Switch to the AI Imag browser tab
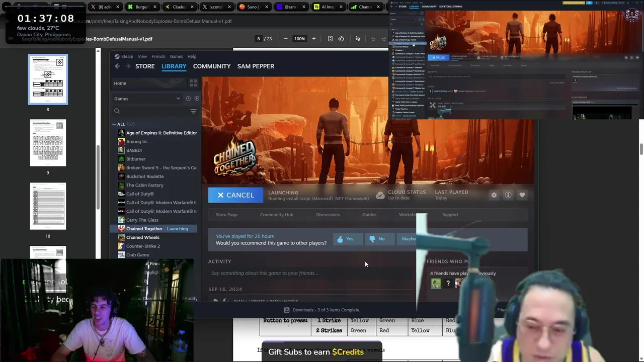 point(328,7)
